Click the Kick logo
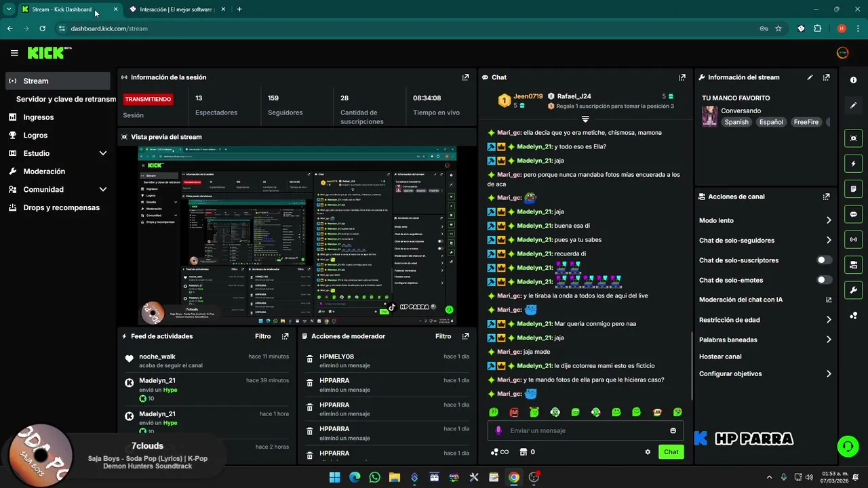Image resolution: width=868 pixels, height=488 pixels. (49, 53)
